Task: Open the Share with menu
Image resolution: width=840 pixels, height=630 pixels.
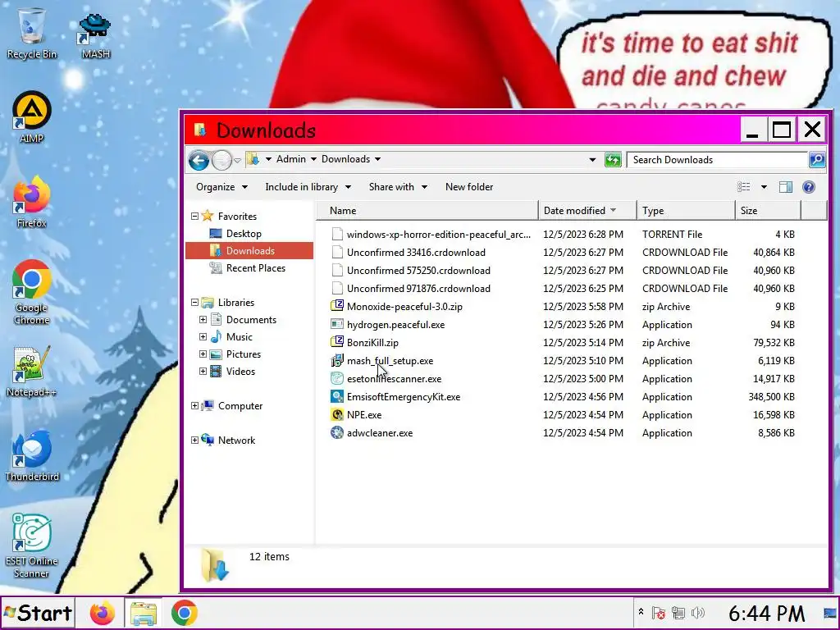Action: click(398, 187)
